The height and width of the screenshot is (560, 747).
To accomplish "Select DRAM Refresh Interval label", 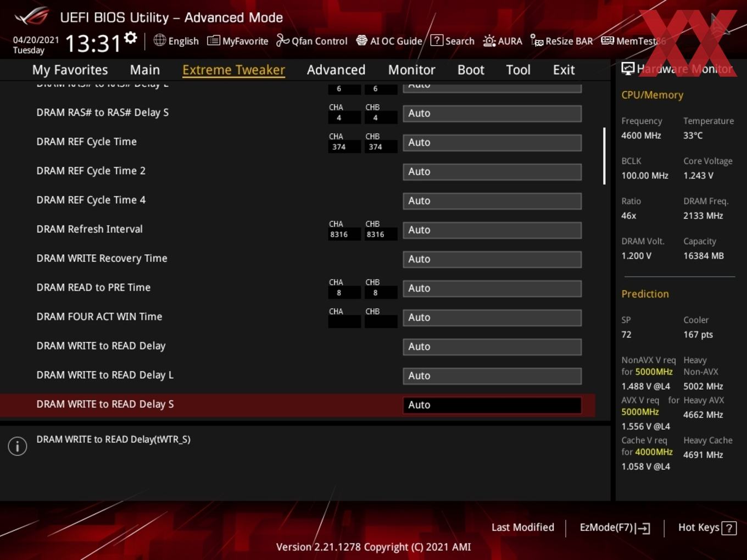I will [89, 229].
